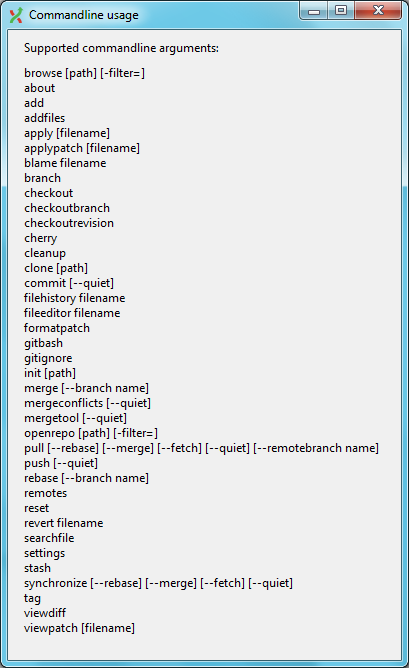Click the 'checkoutbranch' argument line
409x668 pixels.
pyautogui.click(x=67, y=208)
